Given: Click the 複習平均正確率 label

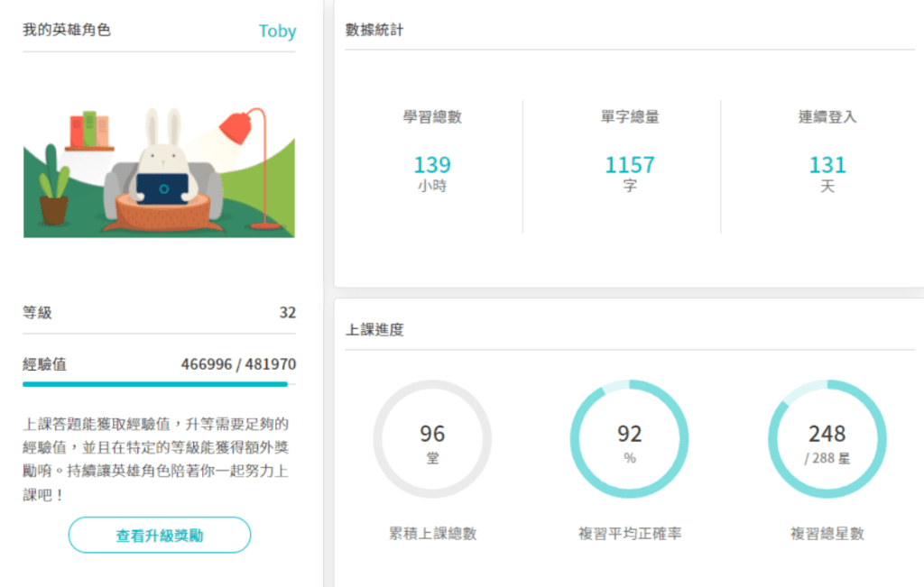Looking at the screenshot, I should click(x=630, y=534).
